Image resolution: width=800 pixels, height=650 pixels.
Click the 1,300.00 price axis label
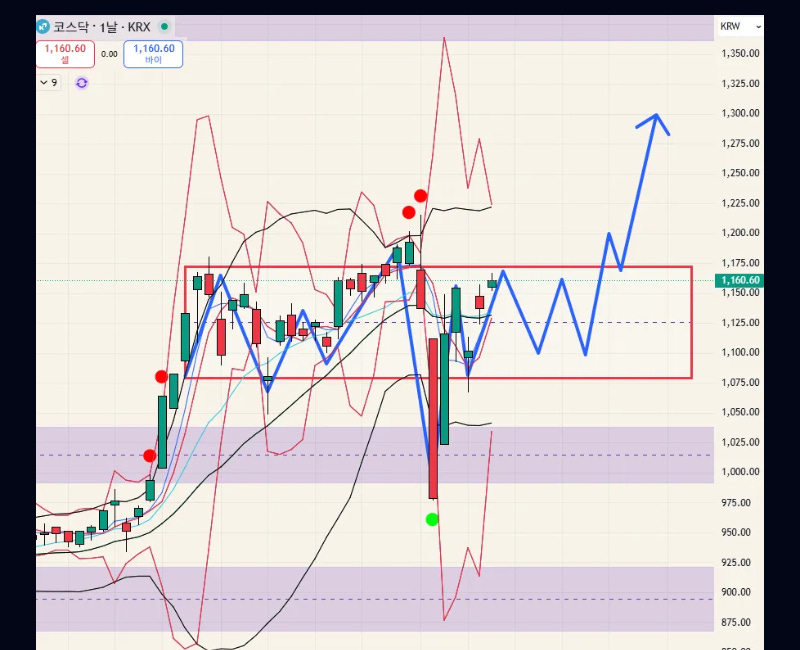(740, 113)
